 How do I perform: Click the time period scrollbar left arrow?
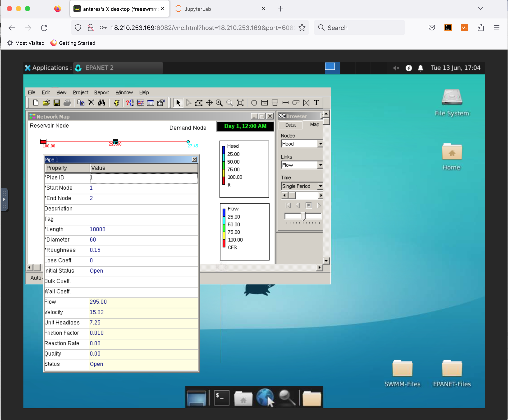(285, 195)
